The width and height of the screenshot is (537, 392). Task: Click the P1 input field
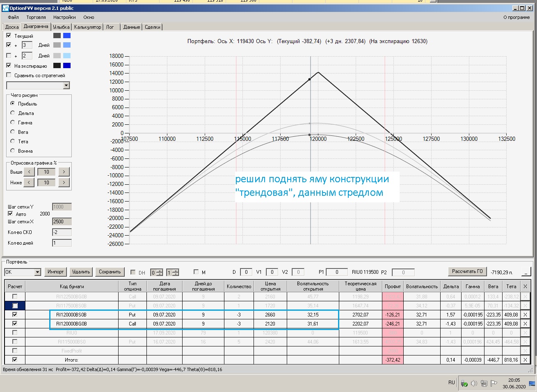(x=337, y=272)
